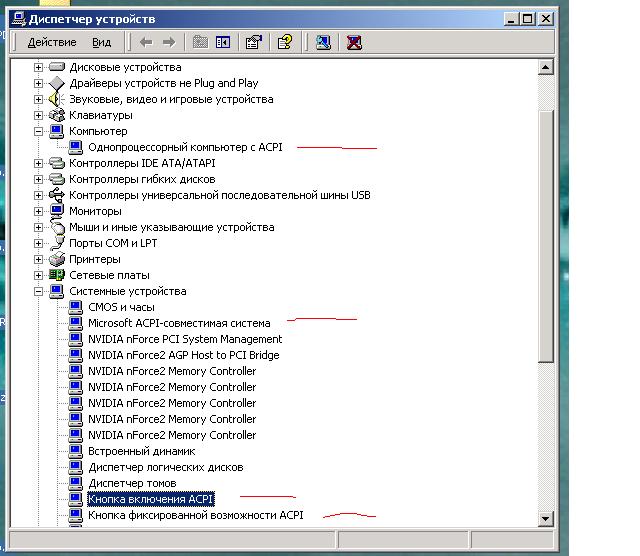The height and width of the screenshot is (556, 640).
Task: Click the Сетевые платы network card icon
Action: point(57,275)
